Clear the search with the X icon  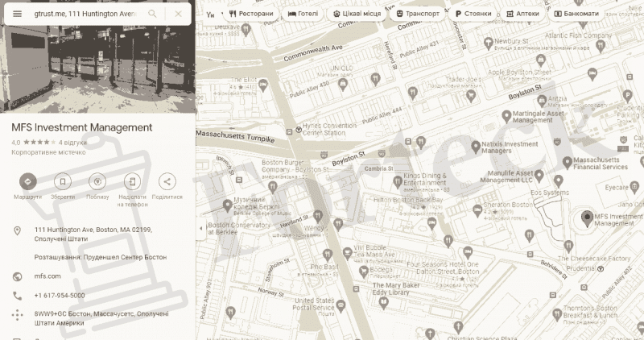tap(178, 14)
